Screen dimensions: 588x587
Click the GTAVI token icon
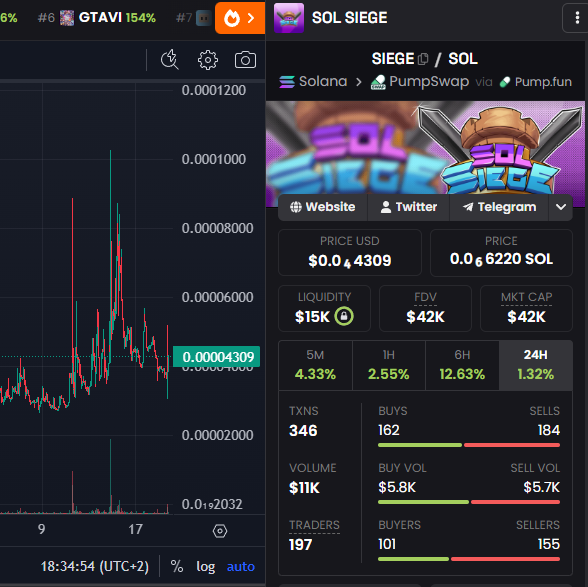point(67,18)
